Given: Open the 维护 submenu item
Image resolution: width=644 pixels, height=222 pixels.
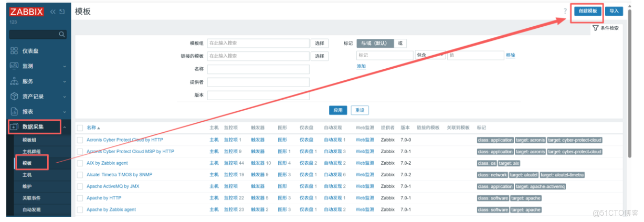Looking at the screenshot, I should (27, 186).
